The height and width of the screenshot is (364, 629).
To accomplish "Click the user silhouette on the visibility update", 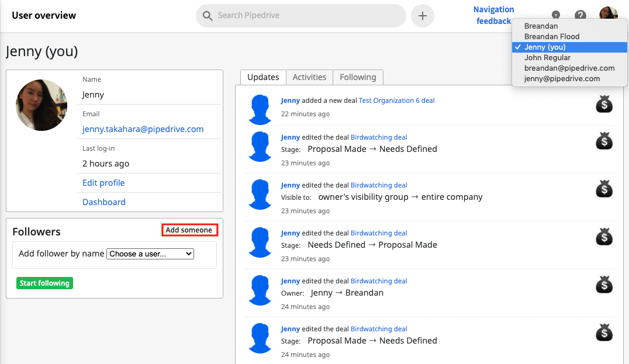I will (x=260, y=195).
